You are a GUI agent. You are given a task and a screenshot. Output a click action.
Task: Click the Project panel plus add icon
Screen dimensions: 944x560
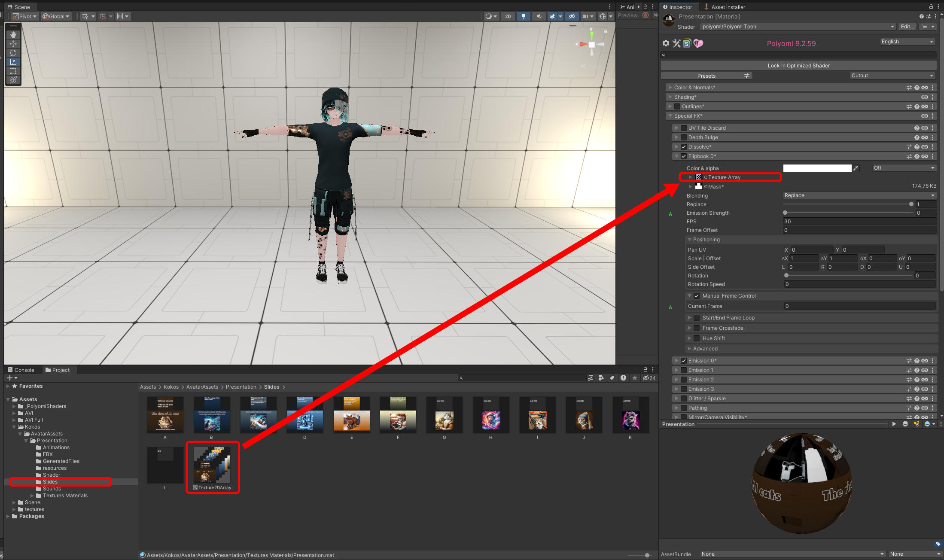12,378
